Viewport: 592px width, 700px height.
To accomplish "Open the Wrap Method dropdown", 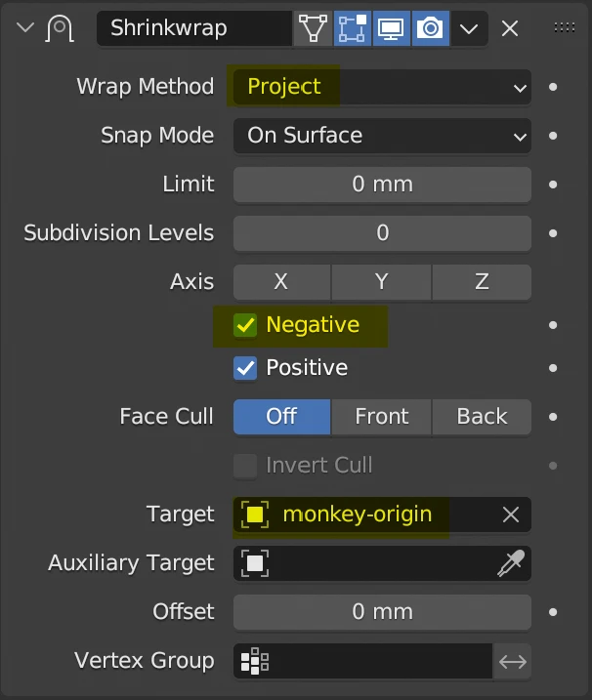I will click(382, 87).
